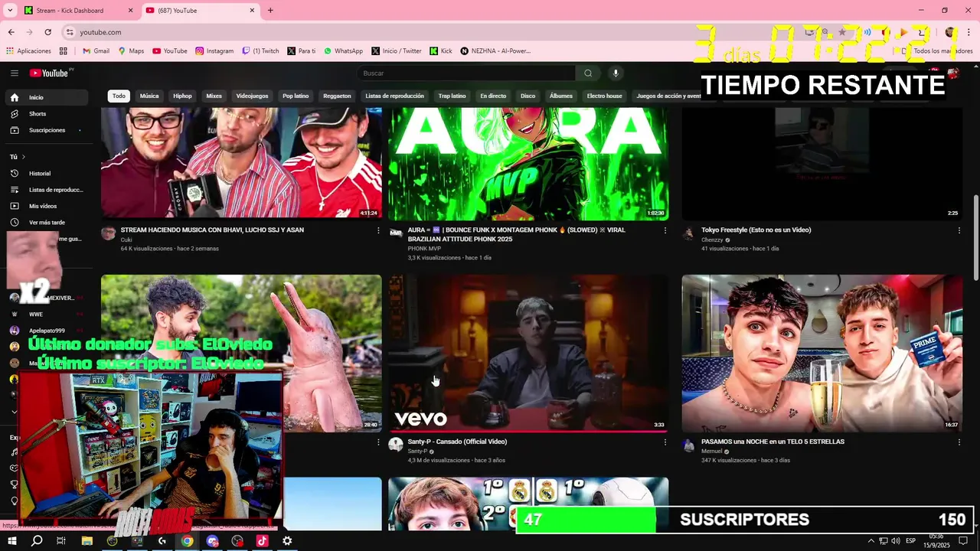Open options for PASAMOS una NOCHE video
980x551 pixels.
(959, 442)
